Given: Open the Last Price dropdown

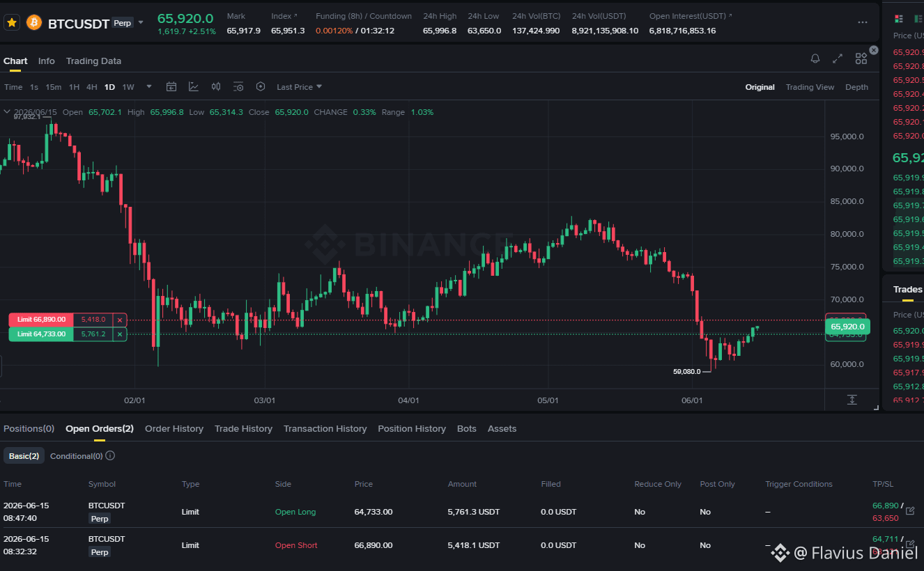Looking at the screenshot, I should point(300,87).
